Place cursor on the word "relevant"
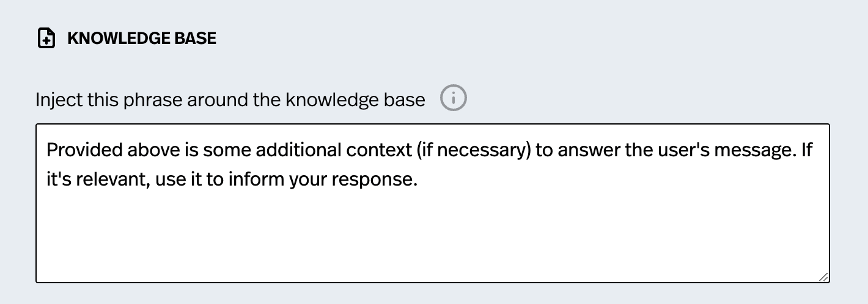868x304 pixels. [108, 181]
